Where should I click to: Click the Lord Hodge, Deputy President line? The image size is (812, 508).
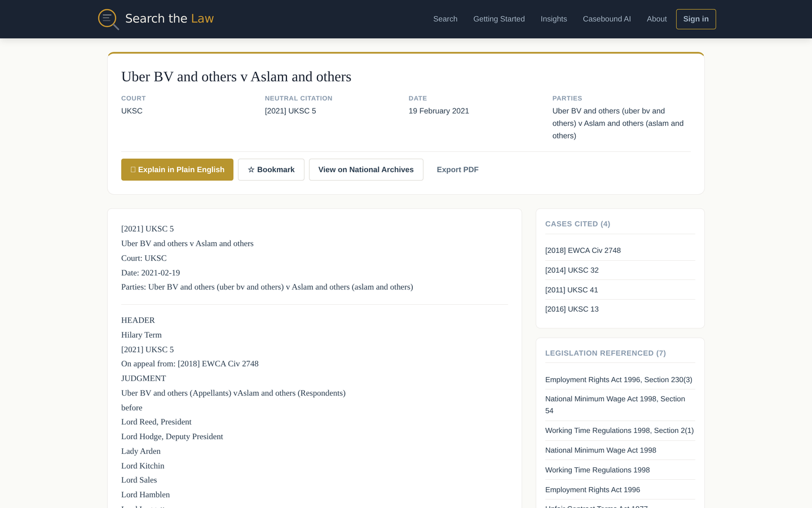[172, 437]
